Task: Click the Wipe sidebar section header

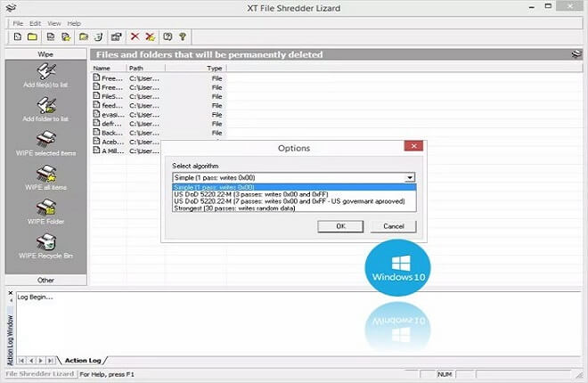Action: [45, 54]
